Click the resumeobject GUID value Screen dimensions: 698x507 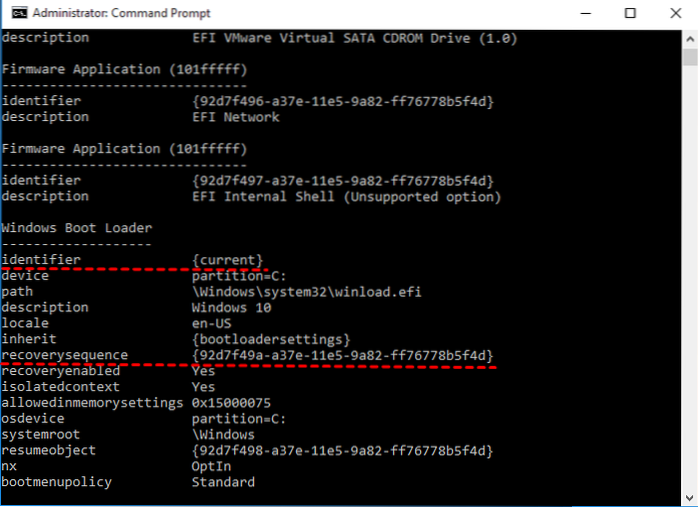click(x=342, y=450)
